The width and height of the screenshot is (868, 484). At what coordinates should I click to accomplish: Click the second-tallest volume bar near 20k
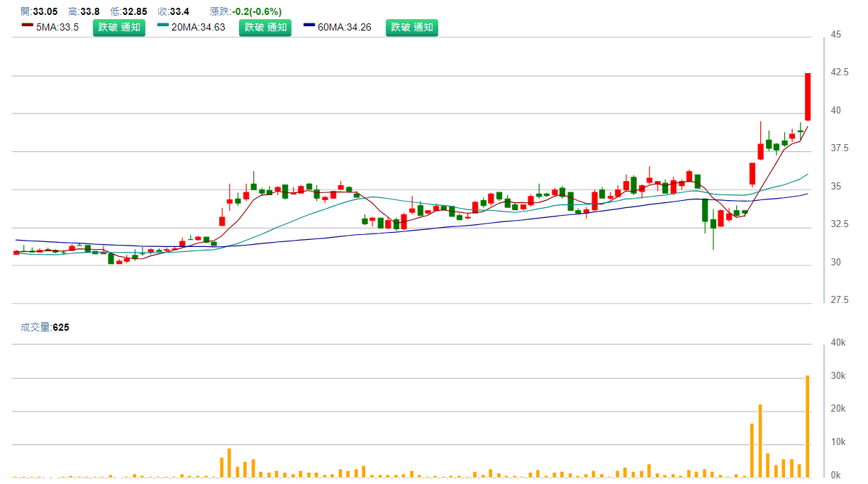tap(759, 440)
